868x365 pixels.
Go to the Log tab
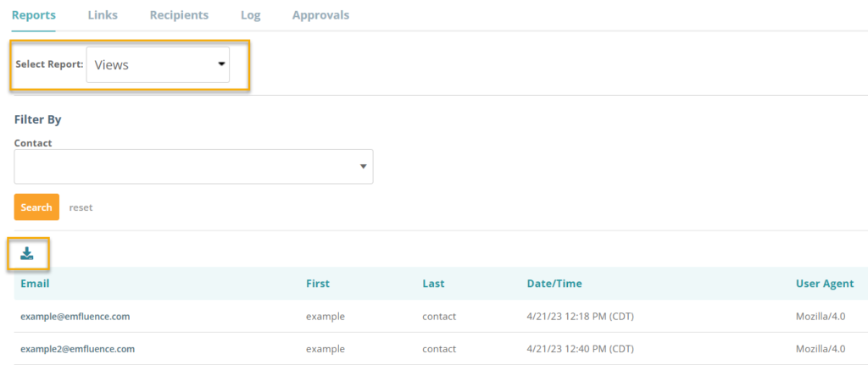click(250, 15)
